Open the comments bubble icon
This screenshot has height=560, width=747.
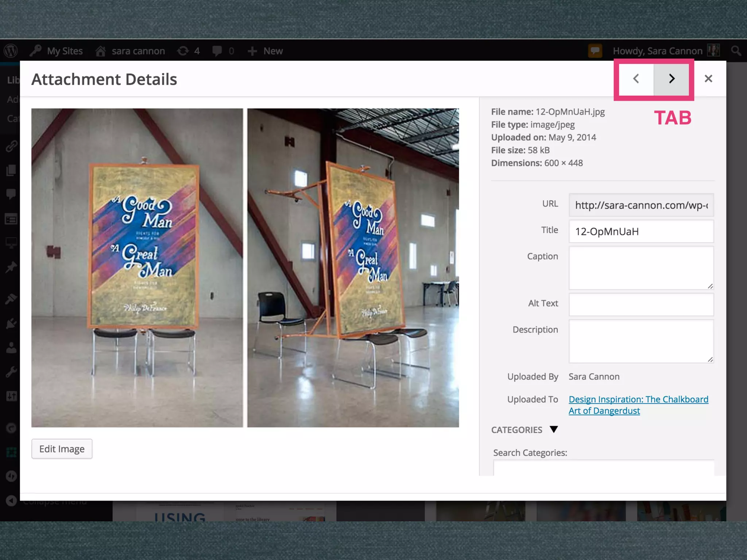click(217, 51)
